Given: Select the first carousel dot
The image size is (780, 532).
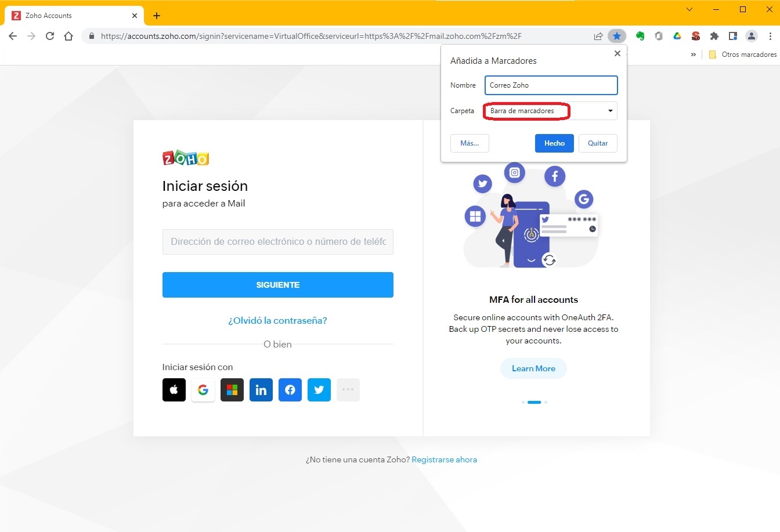Looking at the screenshot, I should coord(523,402).
